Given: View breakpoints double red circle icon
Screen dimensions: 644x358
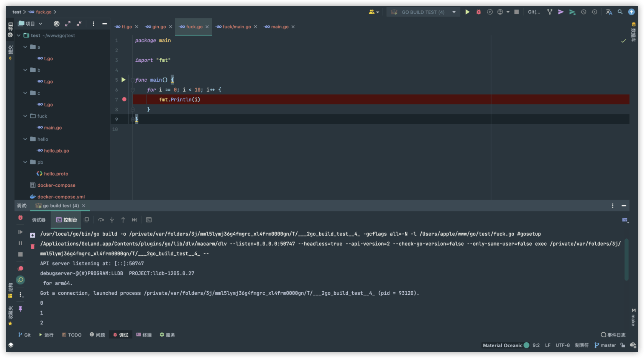Looking at the screenshot, I should 20,268.
